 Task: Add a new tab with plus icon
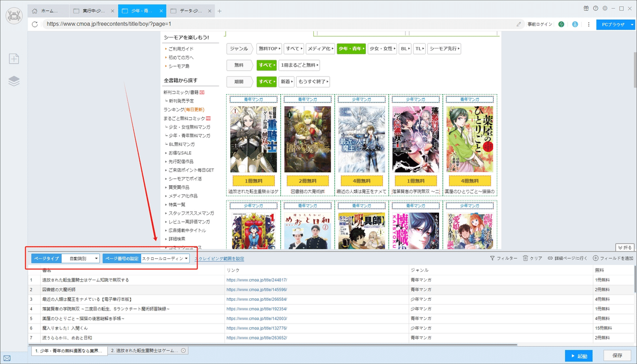220,11
